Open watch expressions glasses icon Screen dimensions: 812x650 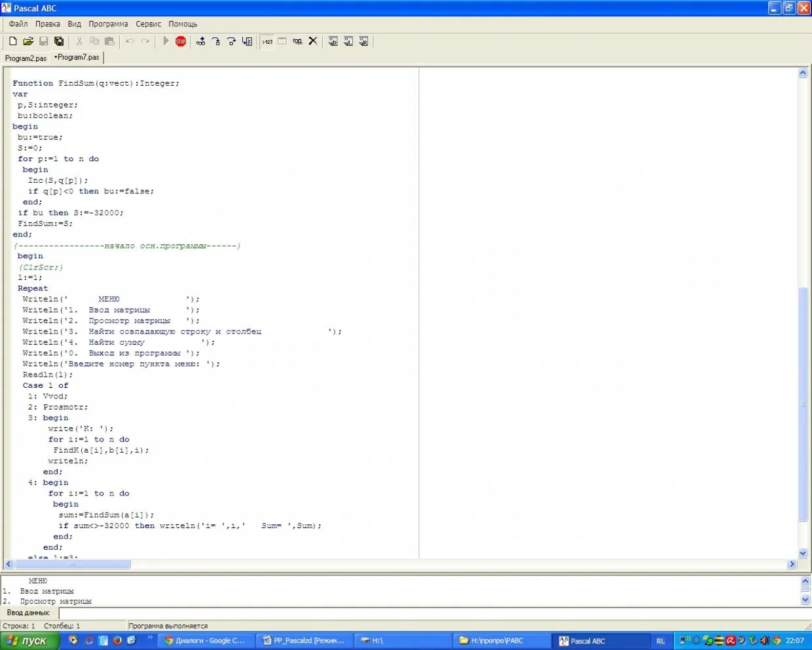coord(298,41)
